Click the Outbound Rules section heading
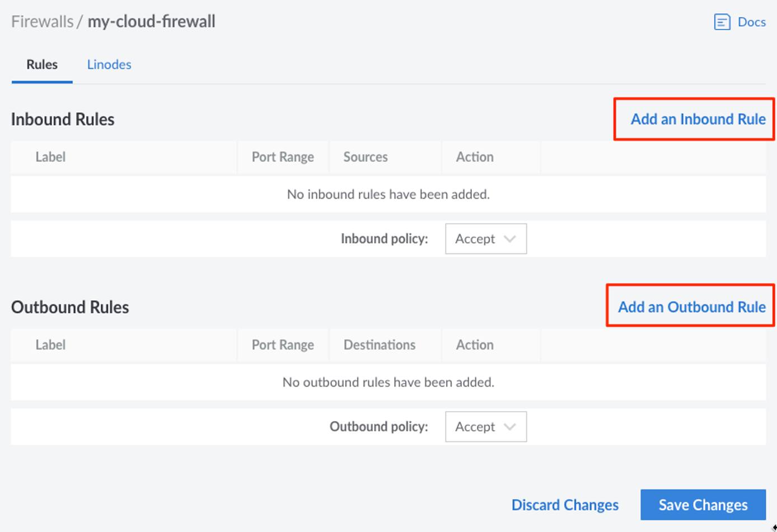Image resolution: width=777 pixels, height=532 pixels. click(69, 307)
